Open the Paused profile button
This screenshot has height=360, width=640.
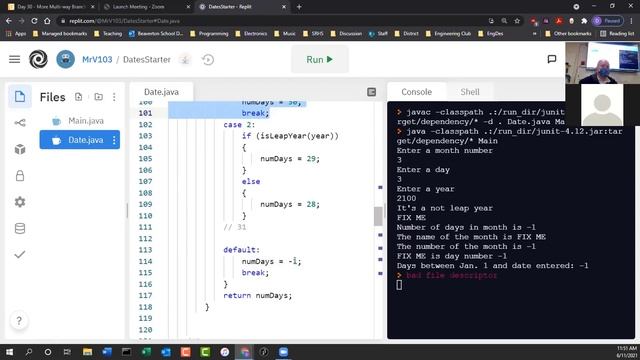point(608,21)
